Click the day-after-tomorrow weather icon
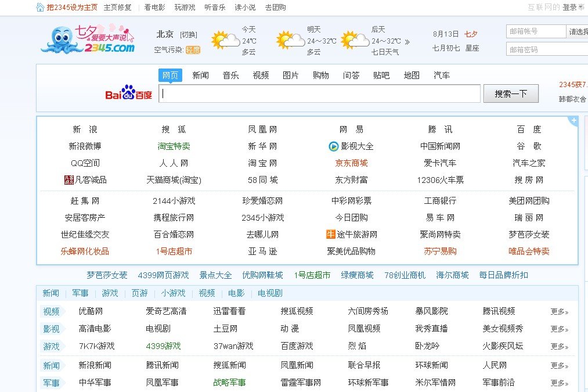 click(x=355, y=40)
